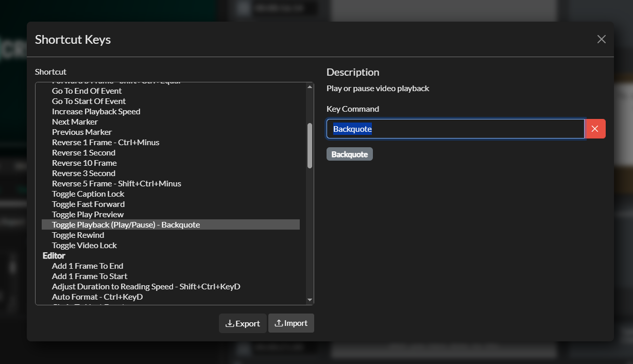Select Toggle Rewind shortcut
The image size is (633, 364).
point(170,235)
